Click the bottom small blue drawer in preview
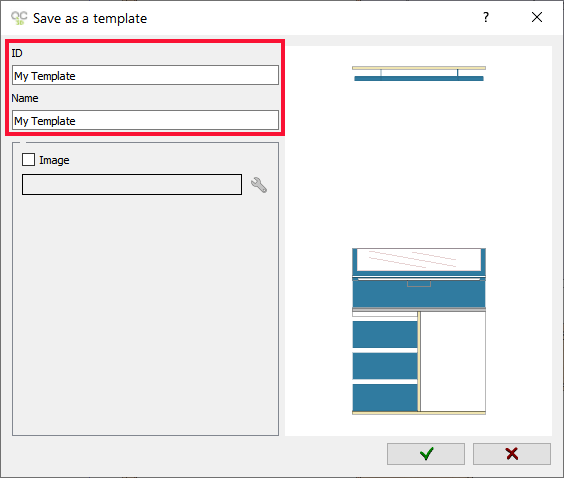Screen dimensions: 564x478 [x=385, y=397]
